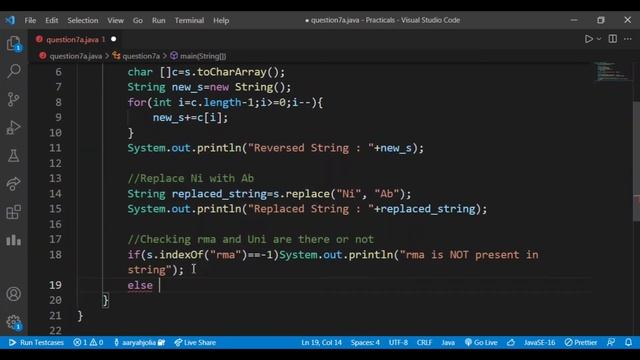Click aaryahjolia account in status bar
This screenshot has height=360, width=640.
coord(139,342)
